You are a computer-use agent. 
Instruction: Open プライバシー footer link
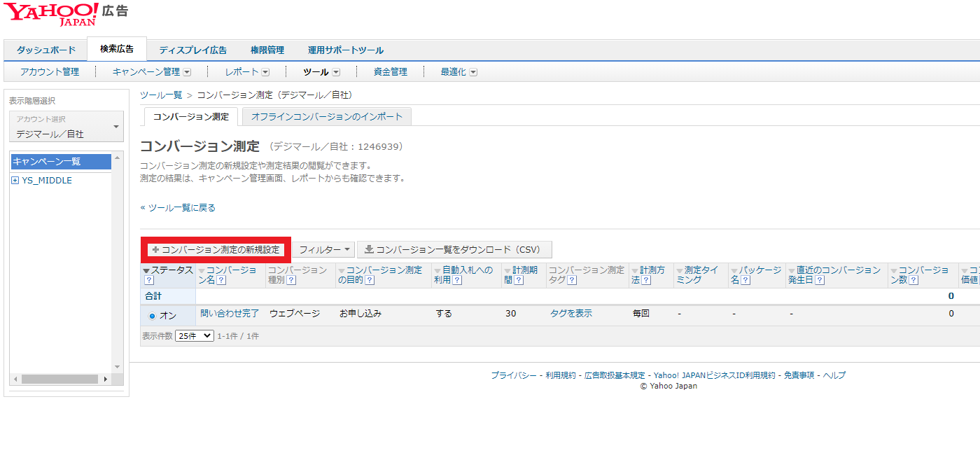click(x=514, y=375)
